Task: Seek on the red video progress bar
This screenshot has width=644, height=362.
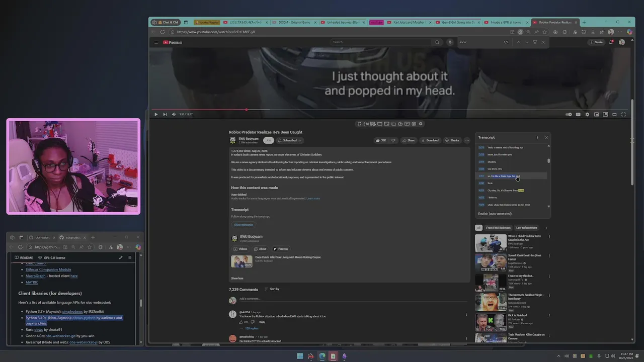Action: [x=390, y=110]
